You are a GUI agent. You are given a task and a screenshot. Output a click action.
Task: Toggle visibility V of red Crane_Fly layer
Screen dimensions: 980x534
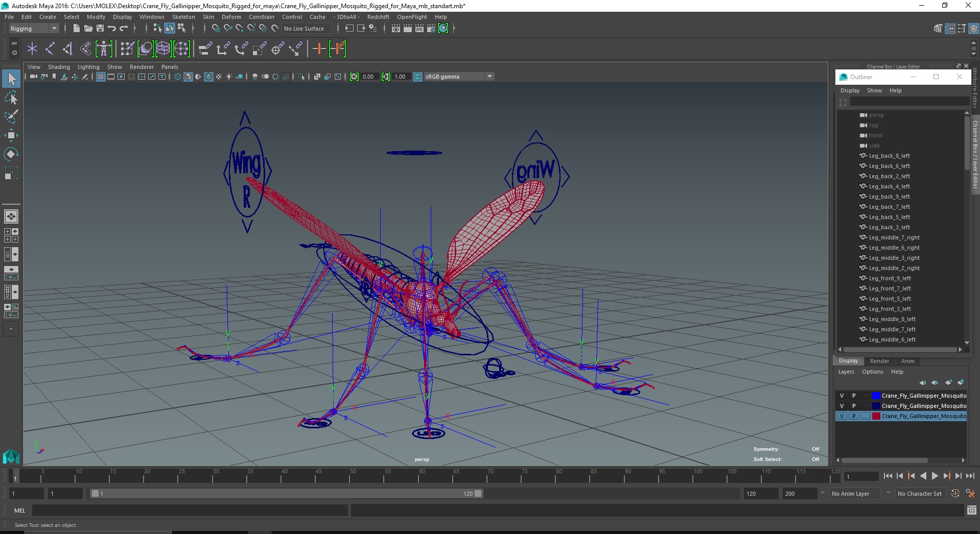pyautogui.click(x=842, y=416)
